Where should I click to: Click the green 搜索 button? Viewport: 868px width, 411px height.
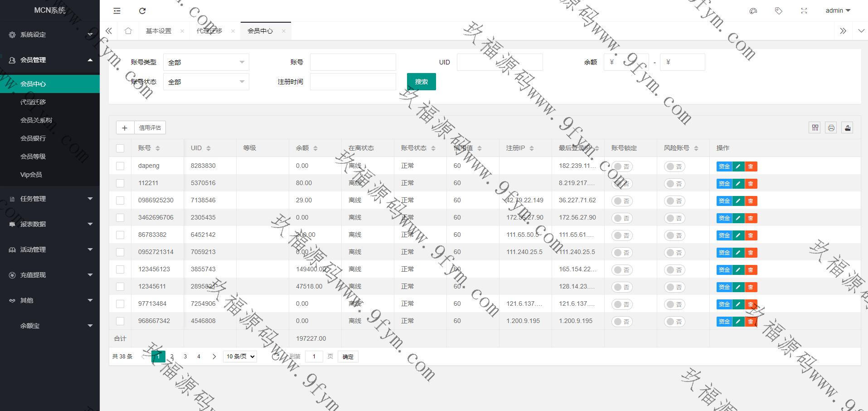point(421,82)
